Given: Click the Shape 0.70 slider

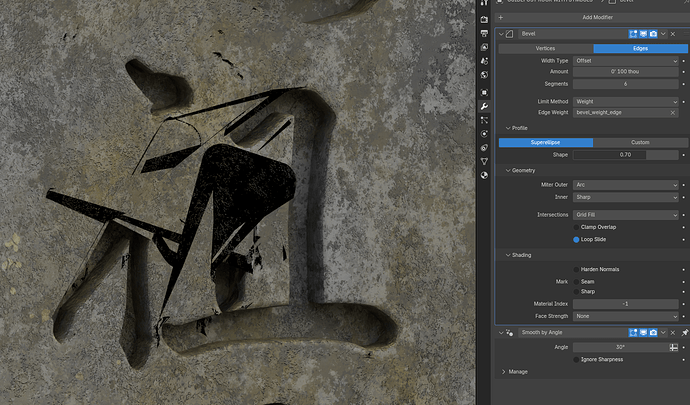Looking at the screenshot, I should click(x=626, y=155).
